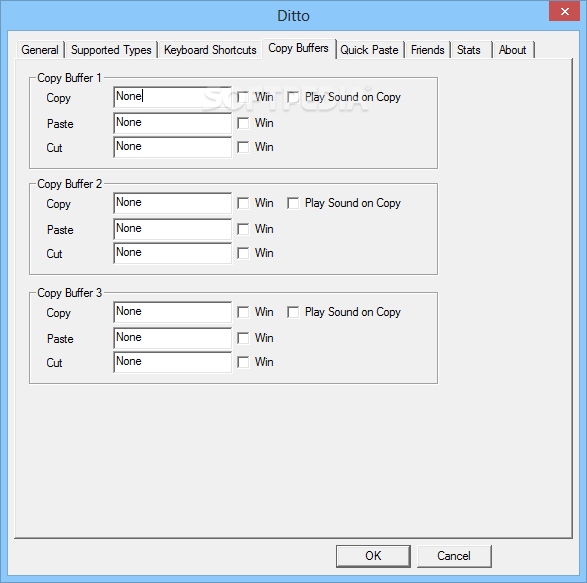This screenshot has height=583, width=587.
Task: Go to the Keyboard Shortcuts tab
Action: (x=210, y=50)
